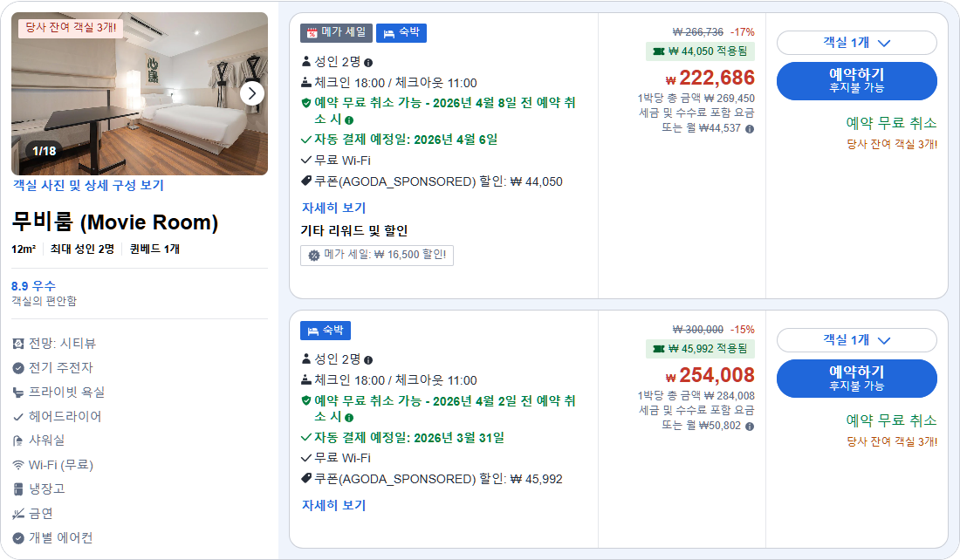This screenshot has width=960, height=560.
Task: Open 자세히 보기 for the first offer
Action: [x=333, y=208]
